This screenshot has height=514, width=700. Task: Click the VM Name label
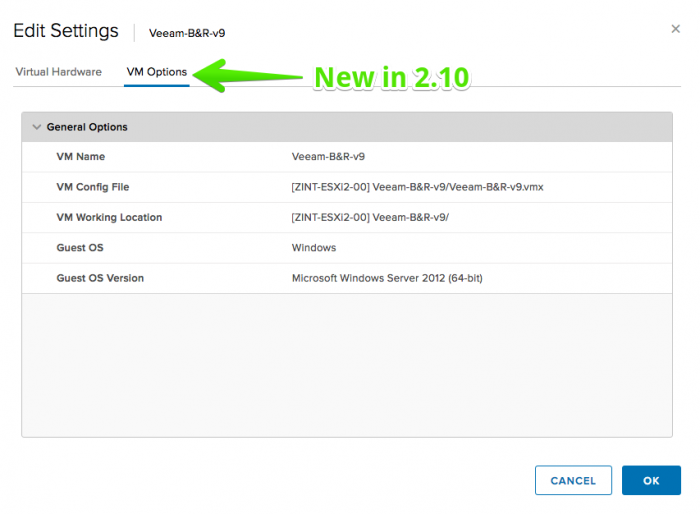(81, 157)
